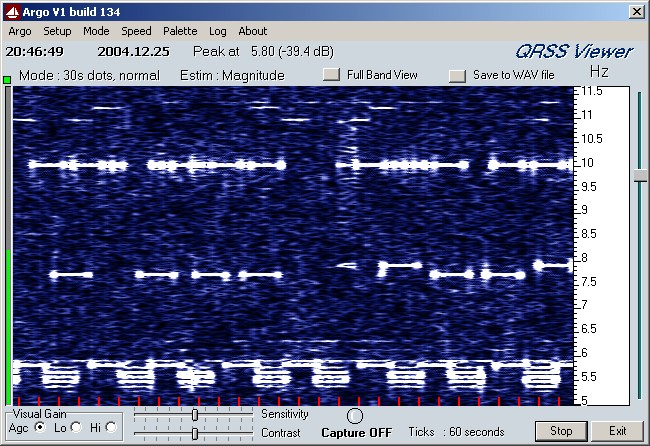Click the 8.5 Hz scale label
650x446 pixels.
click(589, 234)
